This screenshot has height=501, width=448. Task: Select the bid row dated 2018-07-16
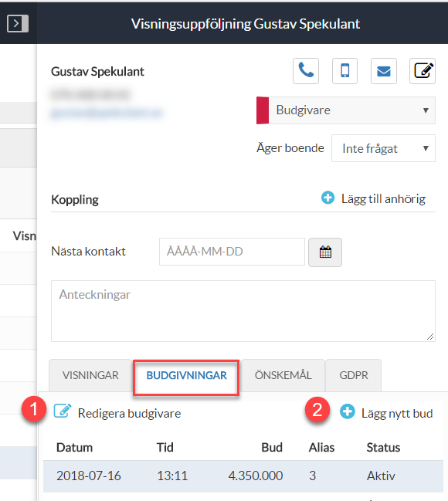click(243, 476)
